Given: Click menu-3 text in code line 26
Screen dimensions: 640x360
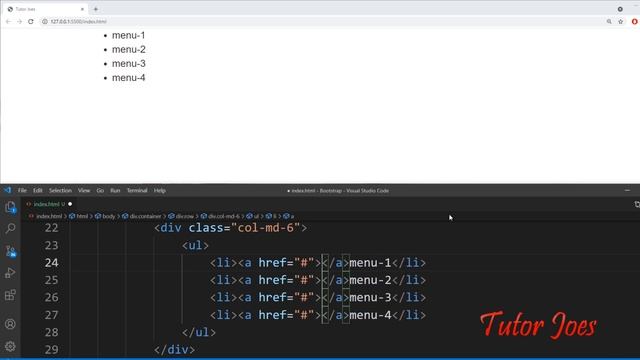Looking at the screenshot, I should pos(370,297).
